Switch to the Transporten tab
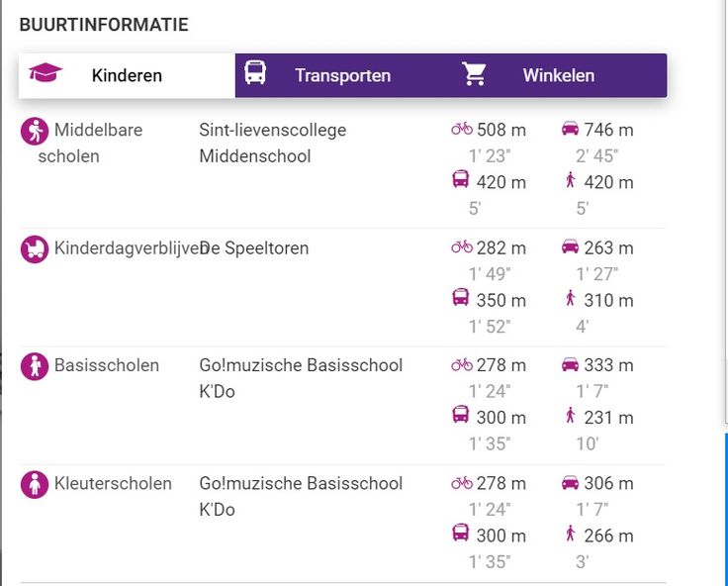 (x=343, y=76)
